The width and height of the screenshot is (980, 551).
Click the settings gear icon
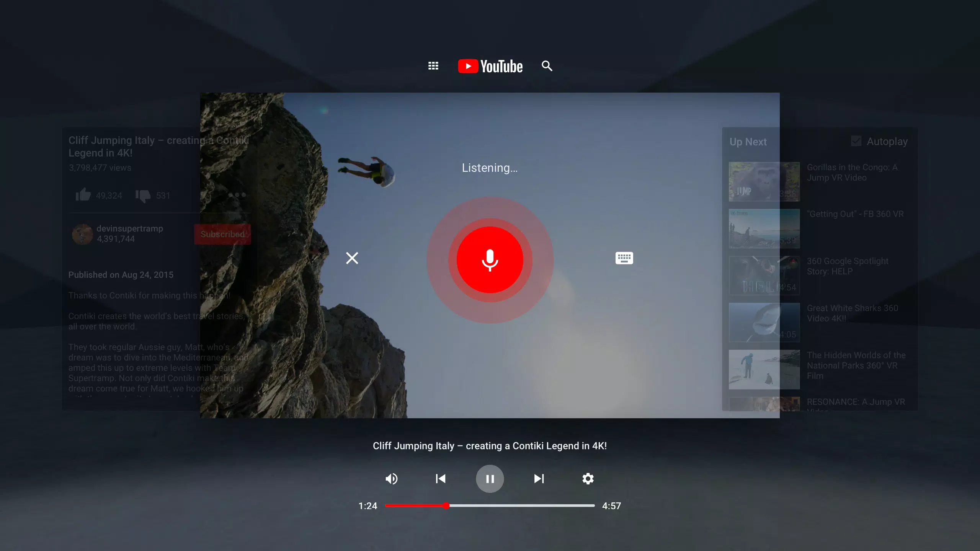(x=588, y=478)
